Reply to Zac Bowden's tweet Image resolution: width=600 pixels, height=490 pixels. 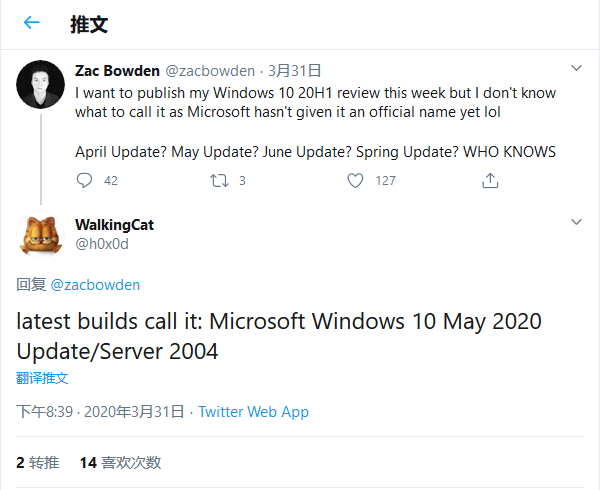coord(85,180)
